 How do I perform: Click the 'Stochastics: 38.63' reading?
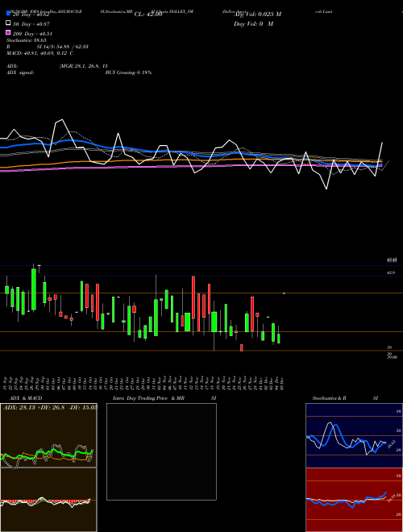click(27, 40)
